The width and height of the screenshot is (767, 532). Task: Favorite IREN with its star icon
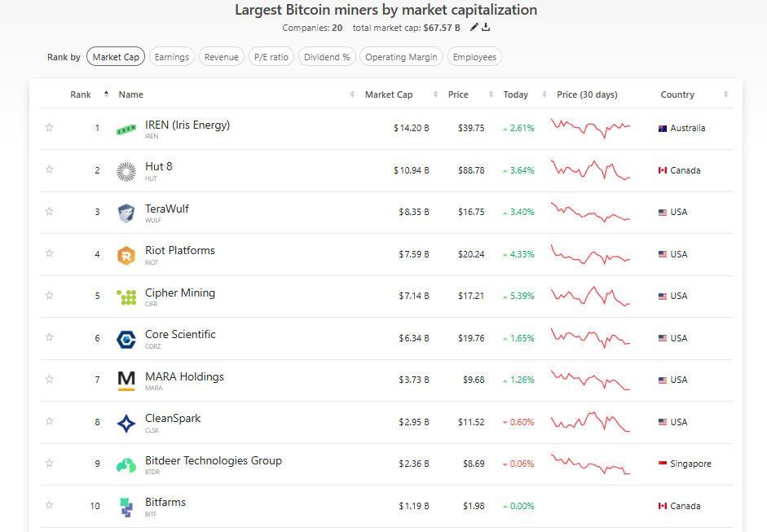50,128
